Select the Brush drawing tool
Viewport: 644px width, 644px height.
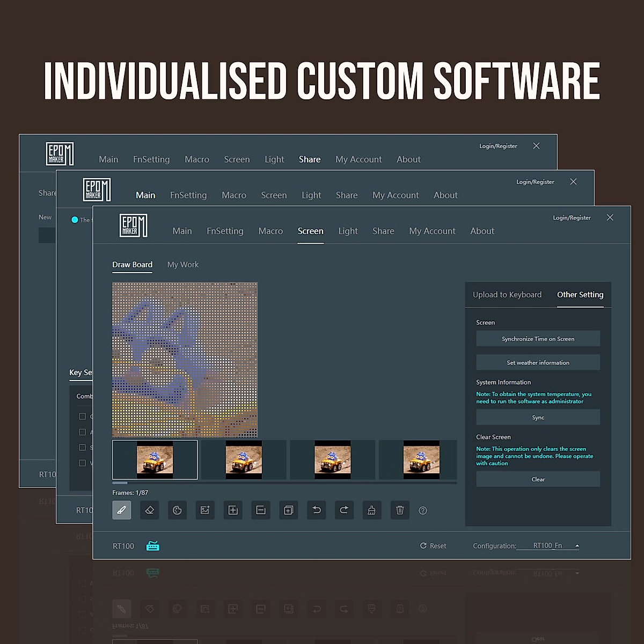click(x=122, y=510)
